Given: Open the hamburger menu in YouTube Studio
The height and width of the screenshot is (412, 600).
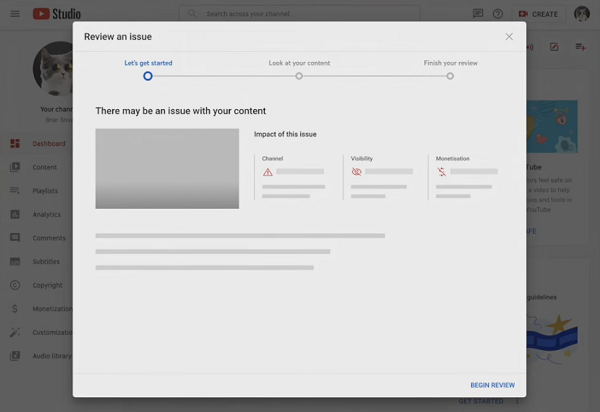Looking at the screenshot, I should point(15,14).
